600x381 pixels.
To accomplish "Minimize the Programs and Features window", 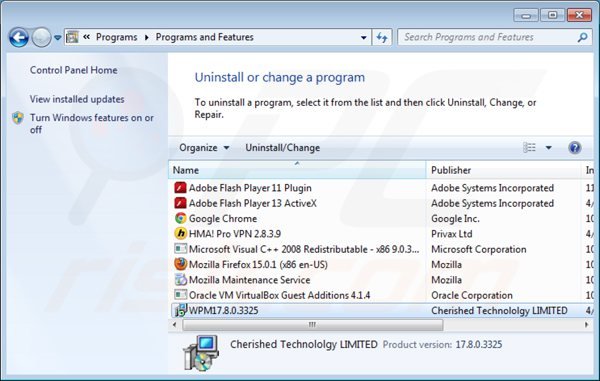I will 526,15.
